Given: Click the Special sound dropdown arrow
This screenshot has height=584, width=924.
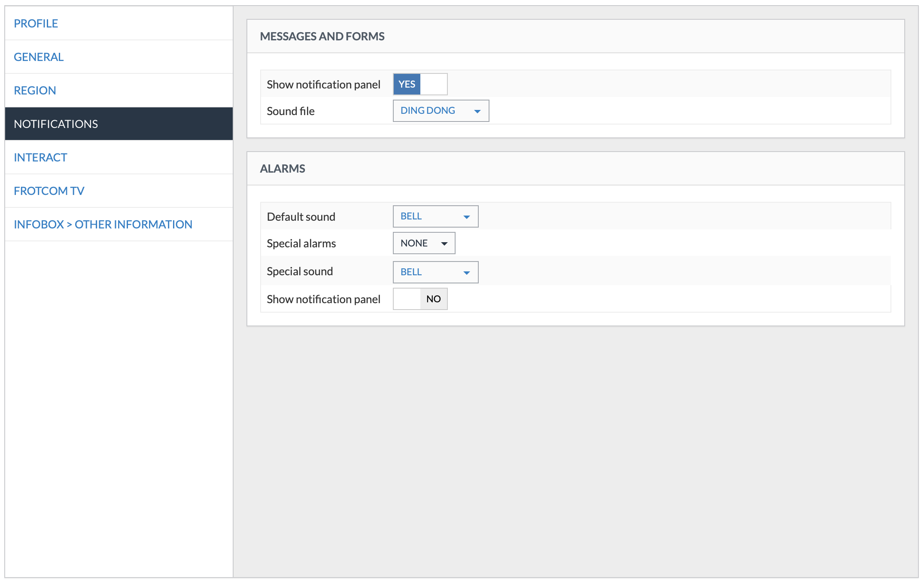Looking at the screenshot, I should [467, 273].
